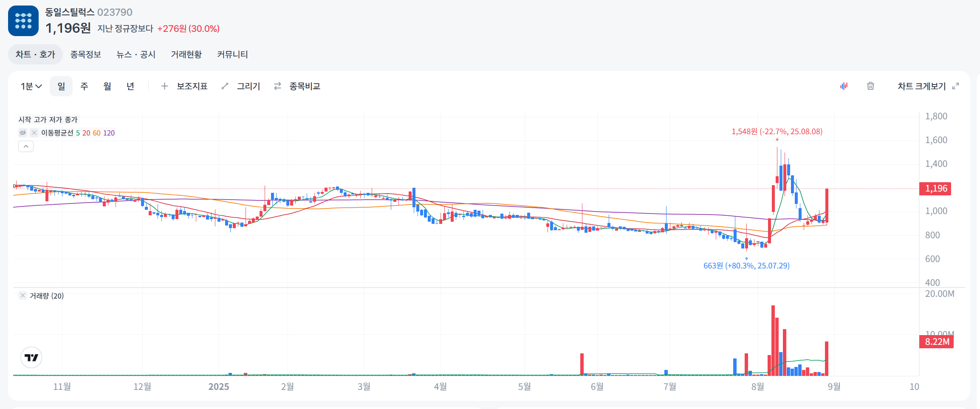Click the swap arrows icon beside 종목비교
This screenshot has width=980, height=409.
pos(277,86)
